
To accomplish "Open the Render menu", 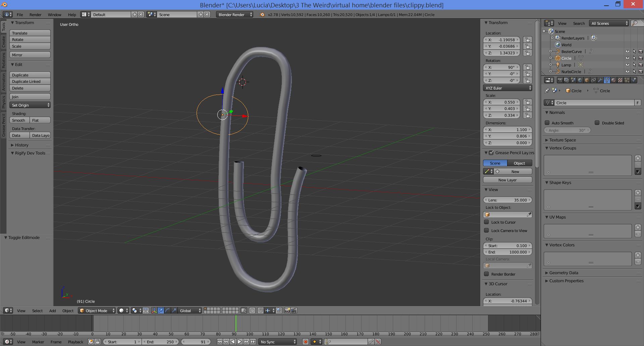I will tap(35, 15).
